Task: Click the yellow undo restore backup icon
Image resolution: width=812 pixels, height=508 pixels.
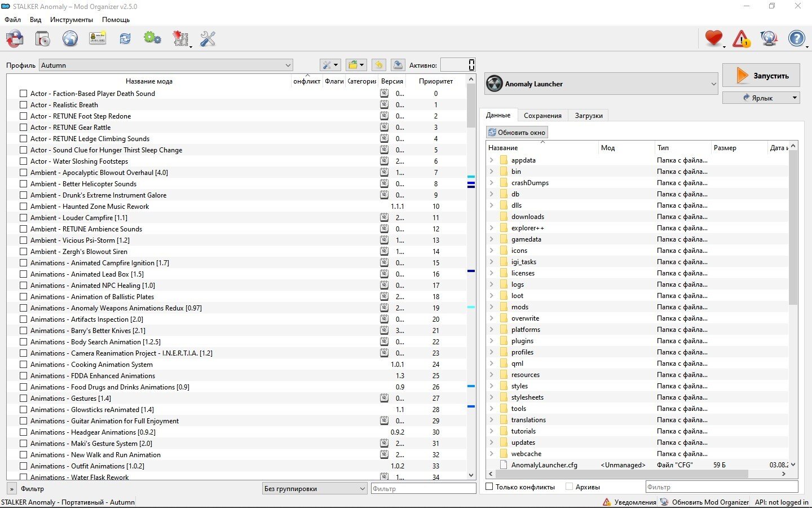Action: click(x=379, y=65)
